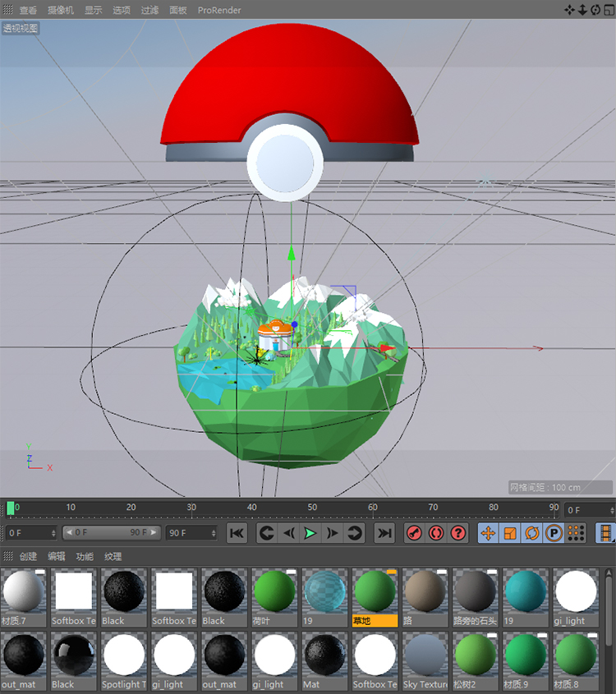Click the viewport menu grip handle icon
Image resolution: width=616 pixels, height=694 pixels.
click(x=8, y=10)
